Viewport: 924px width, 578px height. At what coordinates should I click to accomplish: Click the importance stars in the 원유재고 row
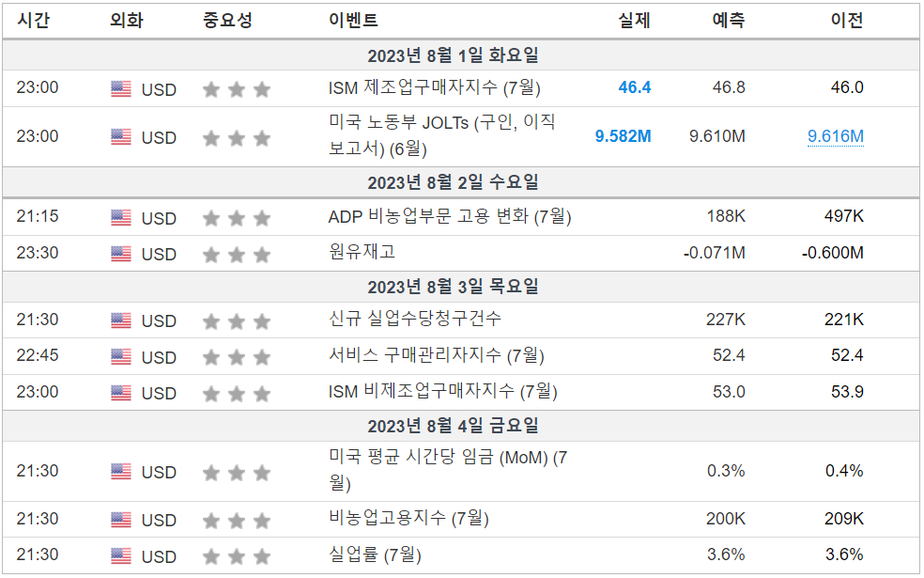click(x=237, y=255)
